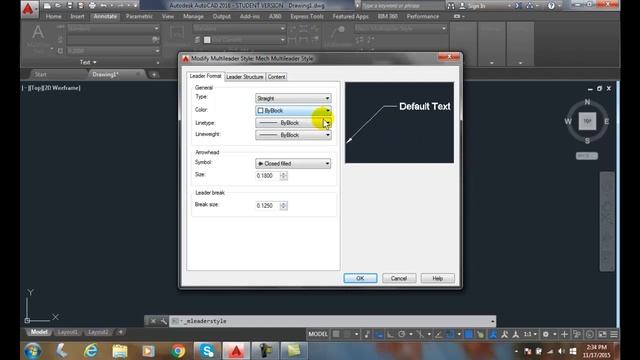Toggle the grid display in status bar
The image size is (640, 360).
pyautogui.click(x=336, y=334)
